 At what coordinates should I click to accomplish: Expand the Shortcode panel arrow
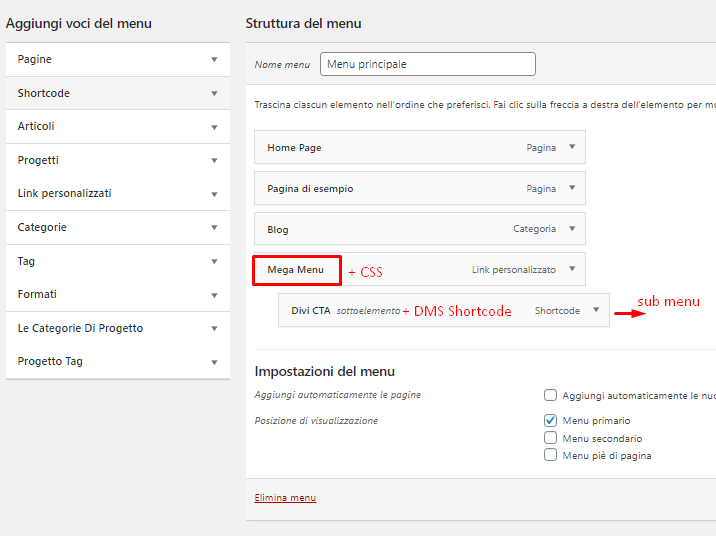coord(214,93)
